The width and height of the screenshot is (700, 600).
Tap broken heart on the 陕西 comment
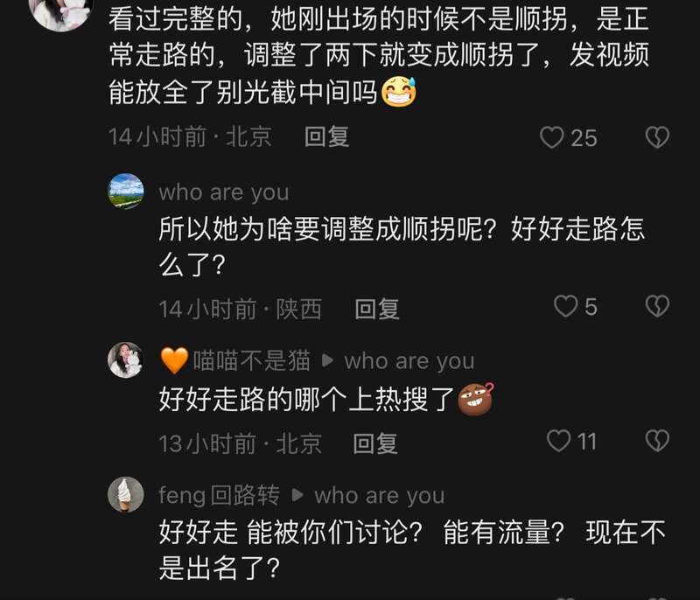[x=657, y=306]
